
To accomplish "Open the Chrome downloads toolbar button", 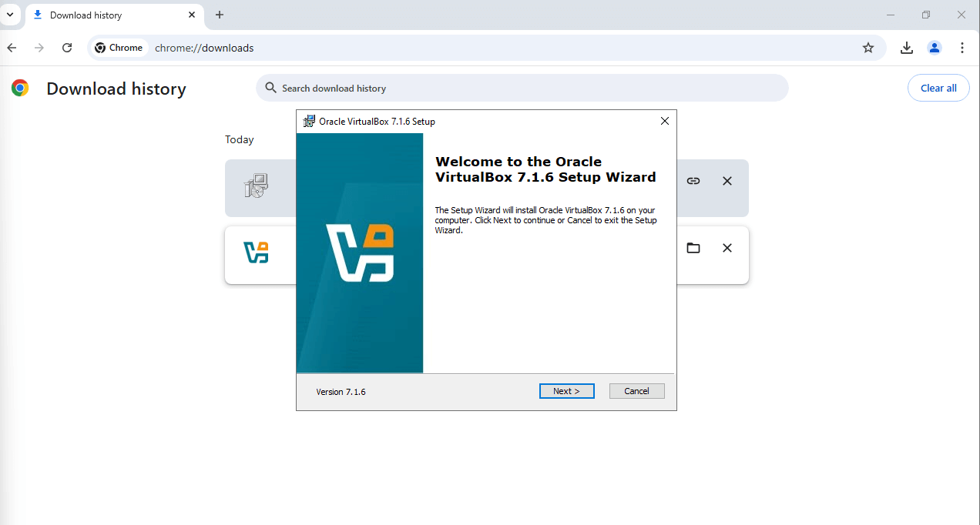I will coord(907,48).
